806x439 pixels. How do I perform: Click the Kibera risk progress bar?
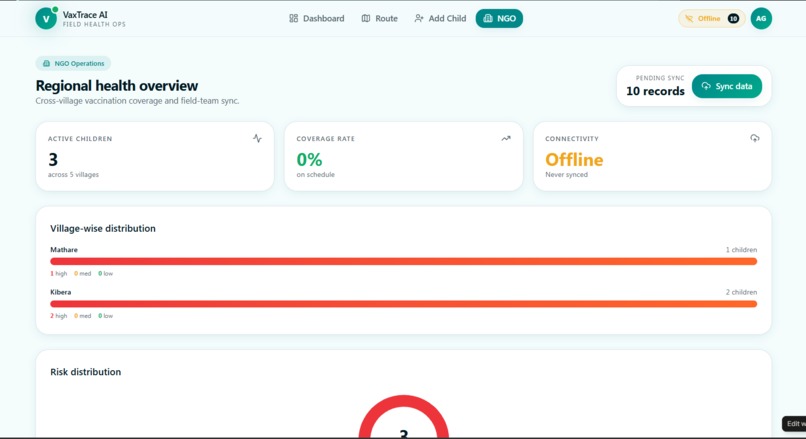tap(404, 304)
